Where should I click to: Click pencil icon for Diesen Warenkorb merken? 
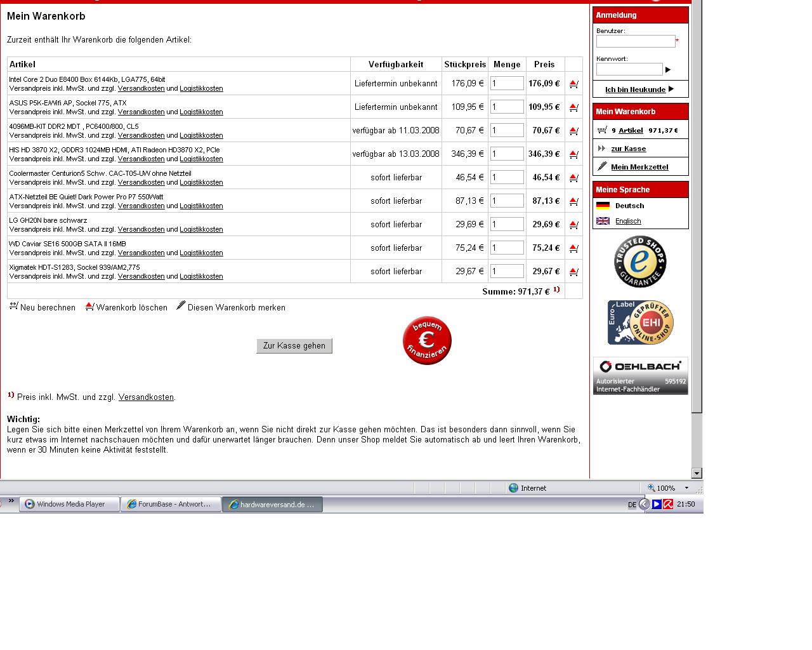click(181, 305)
